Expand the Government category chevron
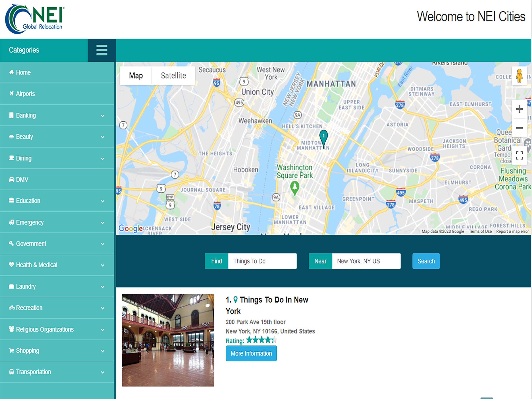The width and height of the screenshot is (532, 399). (x=103, y=244)
